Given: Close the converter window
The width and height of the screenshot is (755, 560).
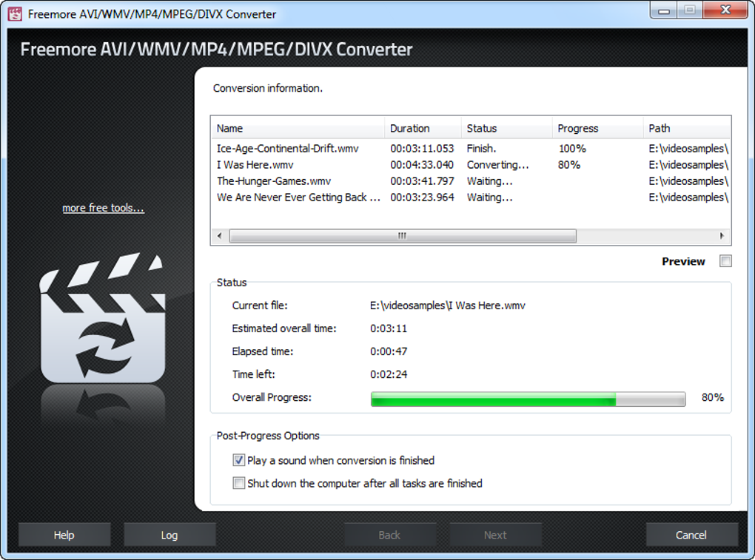Looking at the screenshot, I should point(725,10).
